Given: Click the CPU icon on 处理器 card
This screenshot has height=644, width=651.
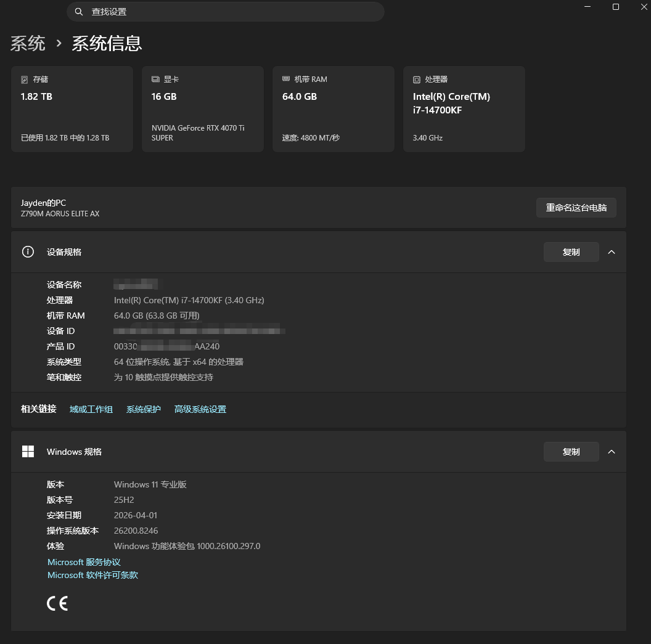Looking at the screenshot, I should pos(416,79).
